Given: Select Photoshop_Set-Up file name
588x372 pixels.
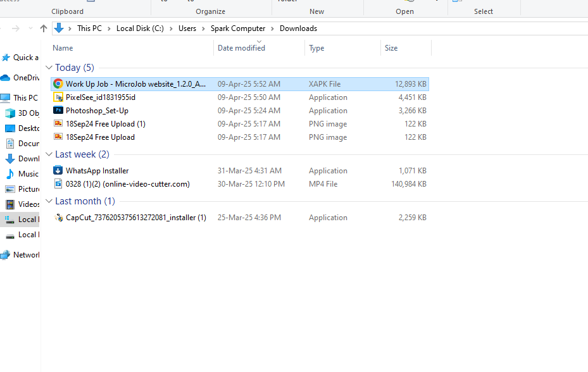Looking at the screenshot, I should coord(97,111).
